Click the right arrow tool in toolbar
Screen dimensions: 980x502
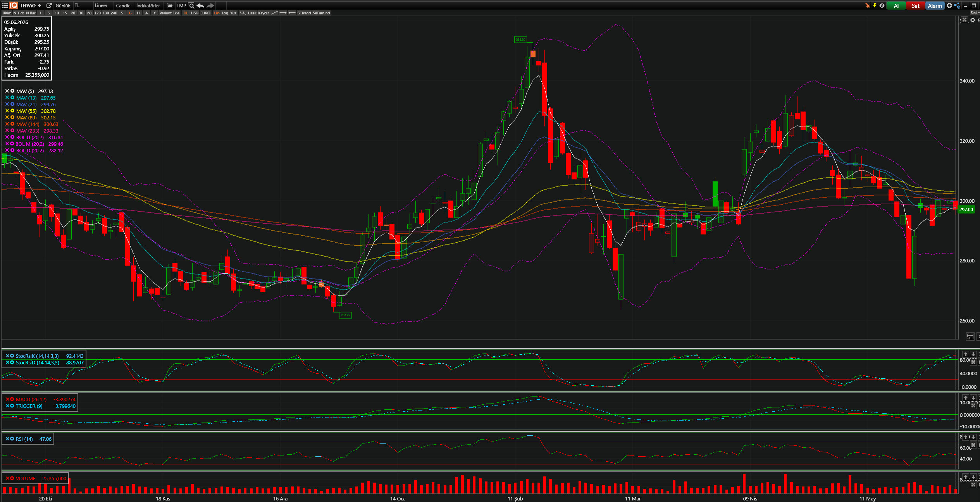coord(283,13)
